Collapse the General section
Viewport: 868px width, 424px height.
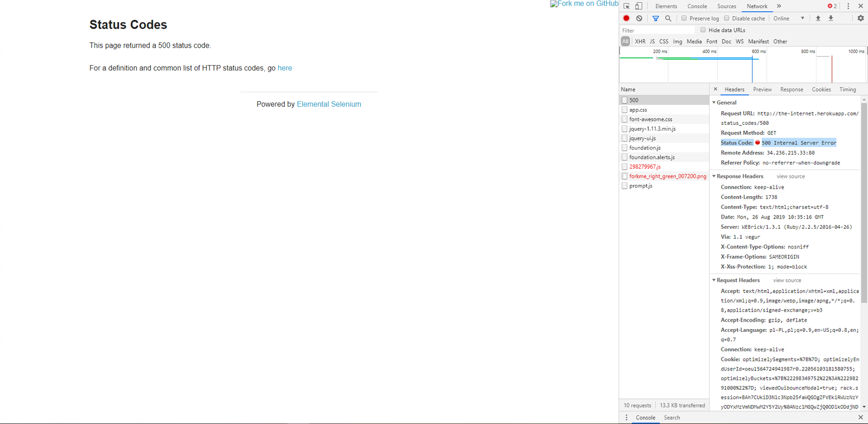tap(714, 102)
